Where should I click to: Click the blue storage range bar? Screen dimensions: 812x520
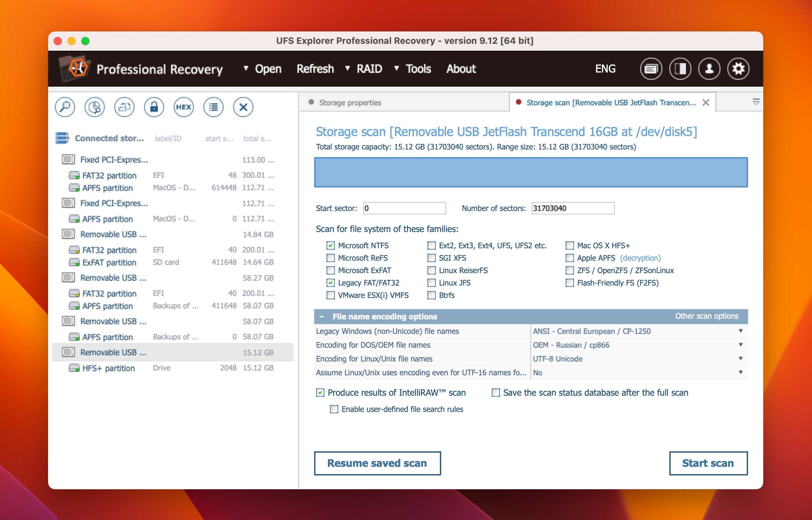[531, 172]
